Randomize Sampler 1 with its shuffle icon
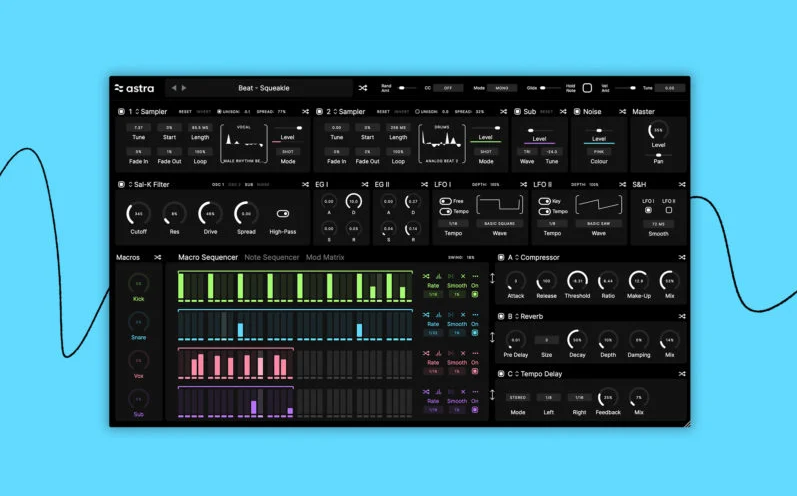 point(305,111)
